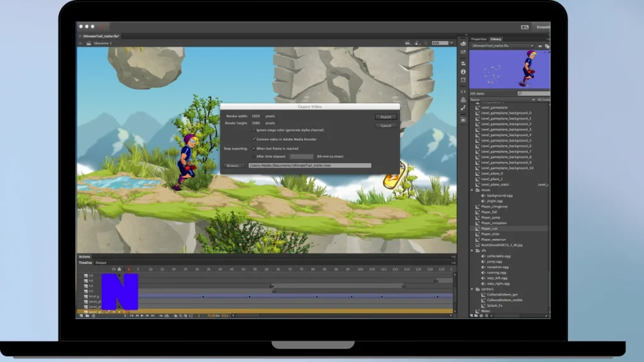
Task: Open the Align panel icon
Action: tap(464, 63)
